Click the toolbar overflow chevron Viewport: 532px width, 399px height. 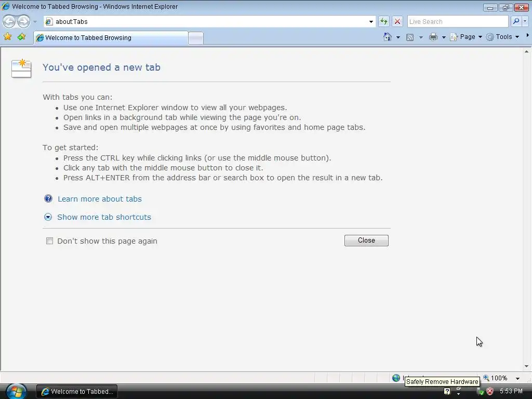click(528, 35)
